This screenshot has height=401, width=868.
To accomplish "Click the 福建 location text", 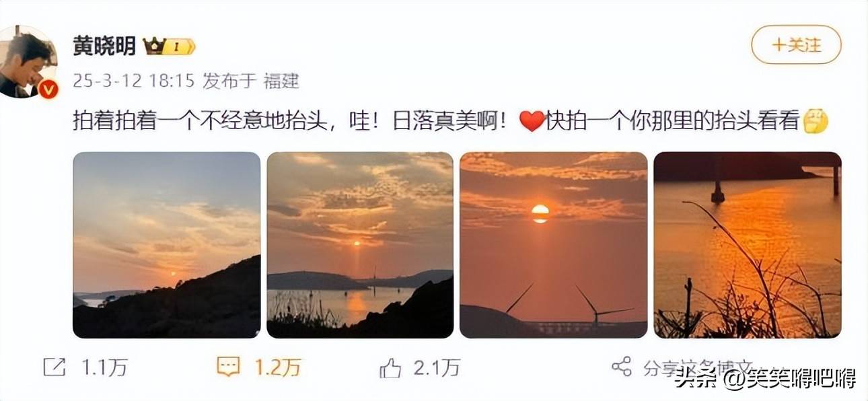I will [x=281, y=81].
